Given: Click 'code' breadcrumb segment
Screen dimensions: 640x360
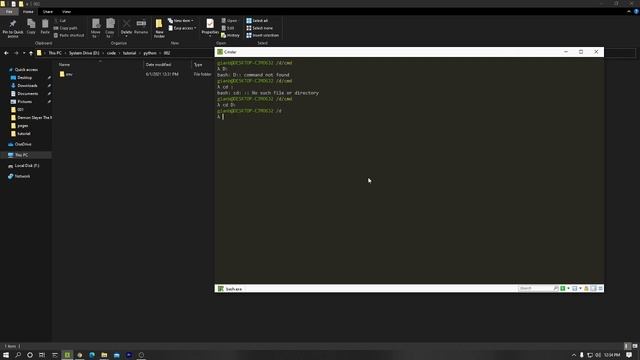Looking at the screenshot, I should pos(111,53).
